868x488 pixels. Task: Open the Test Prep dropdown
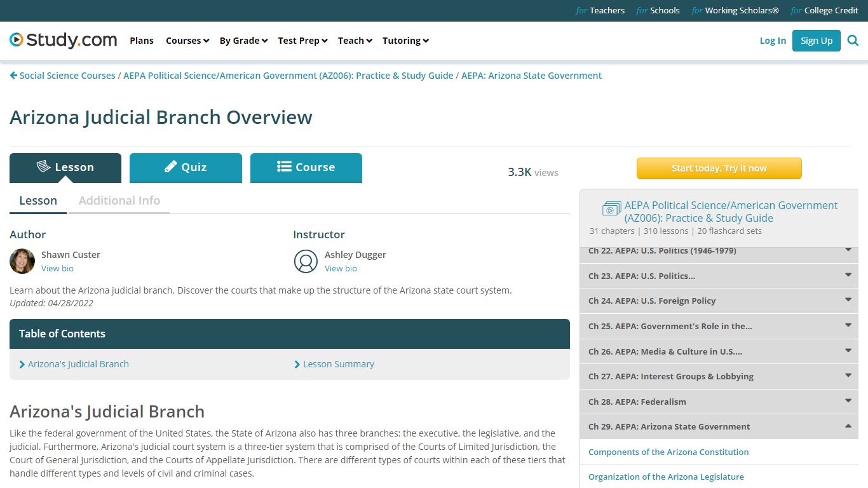pos(302,41)
